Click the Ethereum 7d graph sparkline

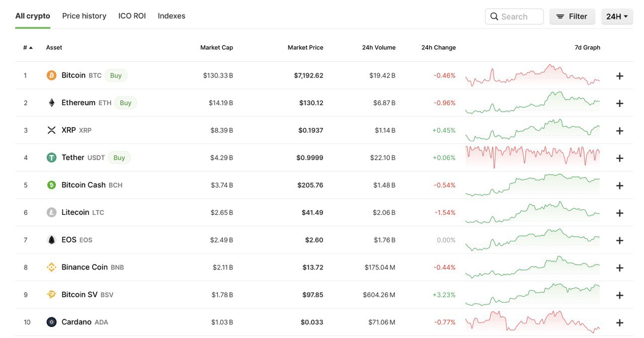(532, 103)
